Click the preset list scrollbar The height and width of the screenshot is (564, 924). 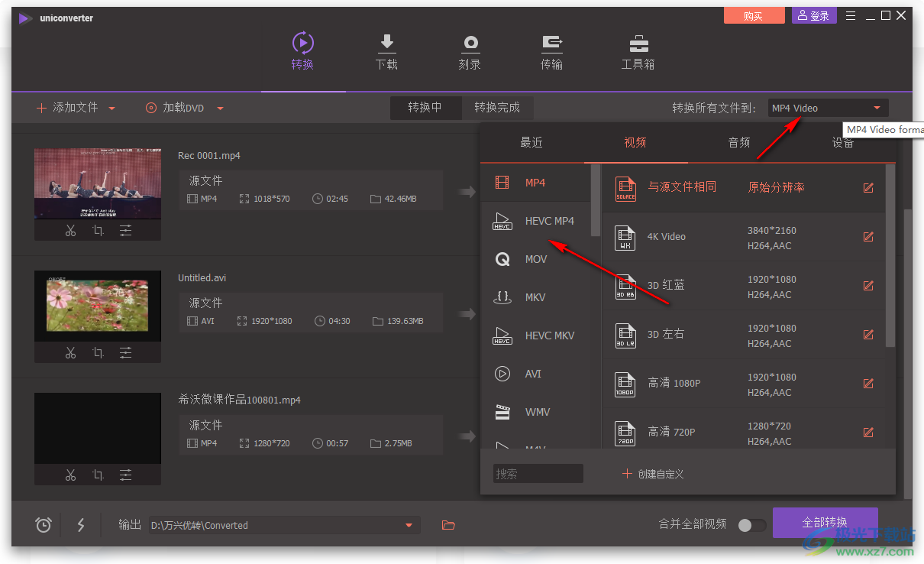[890, 256]
